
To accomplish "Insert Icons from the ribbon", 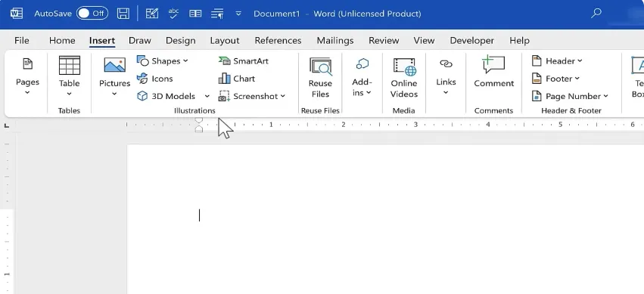I will 155,79.
